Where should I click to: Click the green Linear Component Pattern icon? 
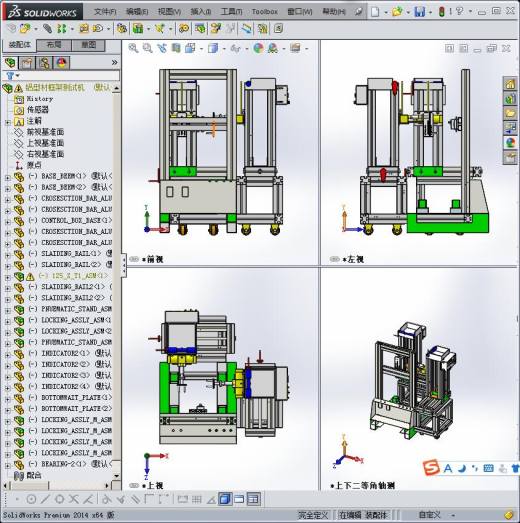coord(61,29)
